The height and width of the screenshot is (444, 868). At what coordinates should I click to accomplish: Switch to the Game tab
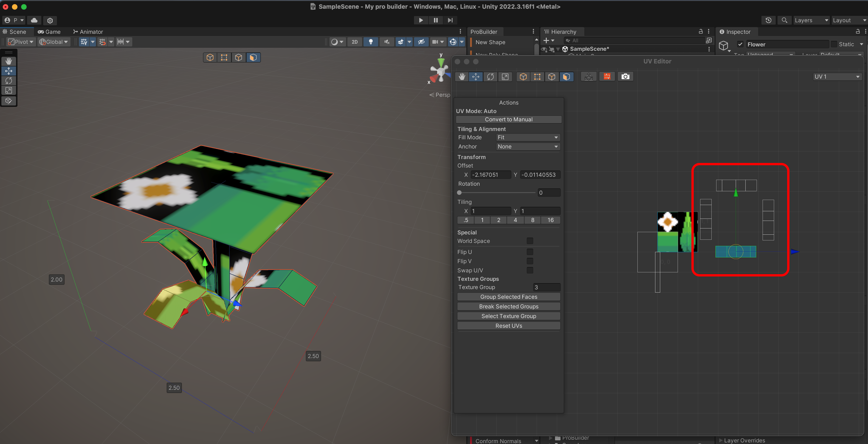point(49,32)
